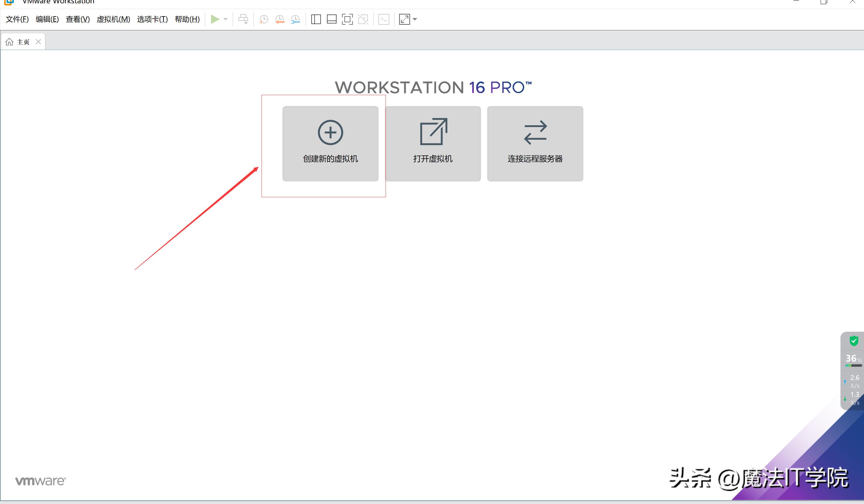
Task: Enter full screen mode
Action: pyautogui.click(x=347, y=19)
